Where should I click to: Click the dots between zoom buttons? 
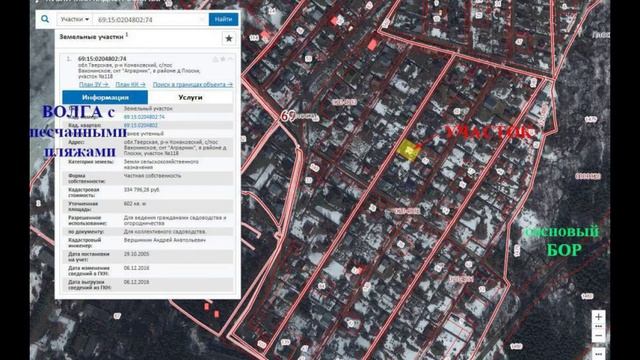point(598,327)
